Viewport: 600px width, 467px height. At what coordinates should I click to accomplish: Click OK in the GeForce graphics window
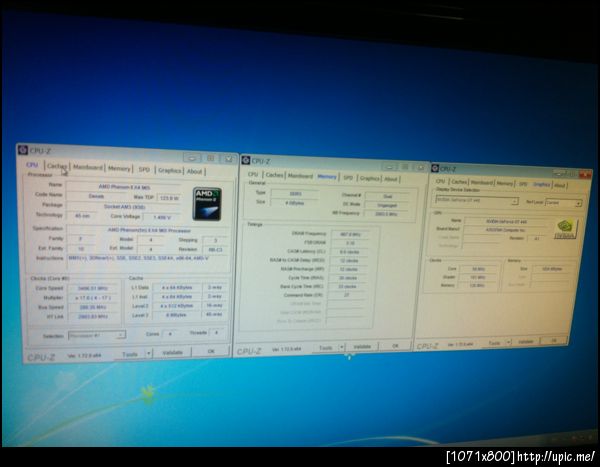(553, 340)
